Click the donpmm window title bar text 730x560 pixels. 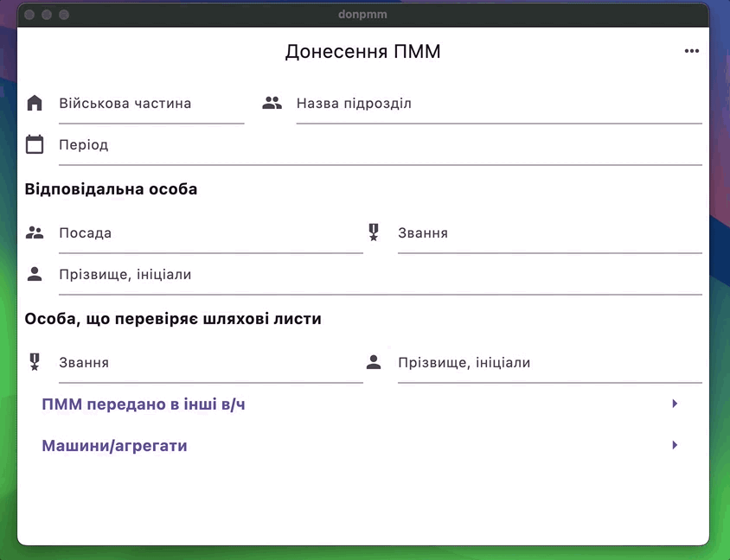point(362,15)
